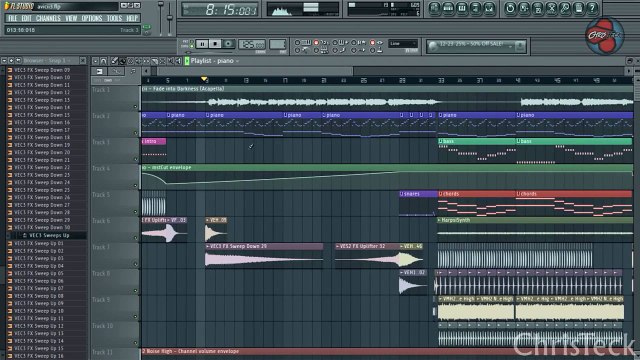The width and height of the screenshot is (640, 360).
Task: Mute Track 9 using its small dot
Action: click(135, 317)
